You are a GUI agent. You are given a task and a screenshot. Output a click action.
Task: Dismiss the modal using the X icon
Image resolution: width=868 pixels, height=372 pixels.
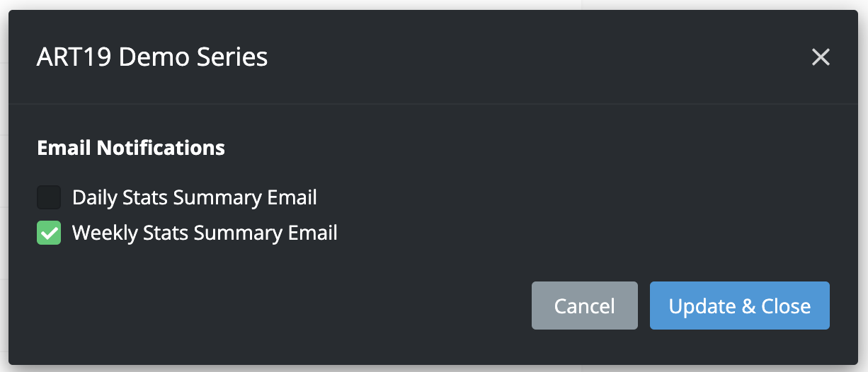click(x=821, y=57)
